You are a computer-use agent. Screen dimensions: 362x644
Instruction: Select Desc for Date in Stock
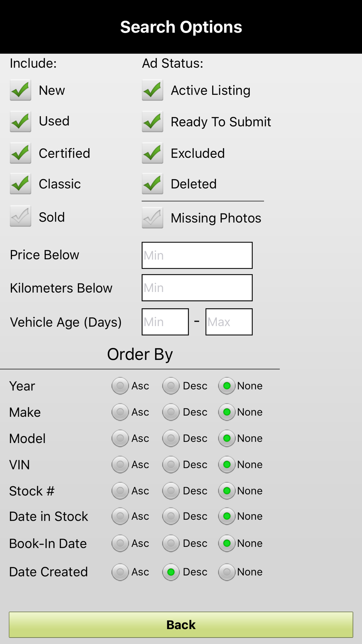(171, 516)
